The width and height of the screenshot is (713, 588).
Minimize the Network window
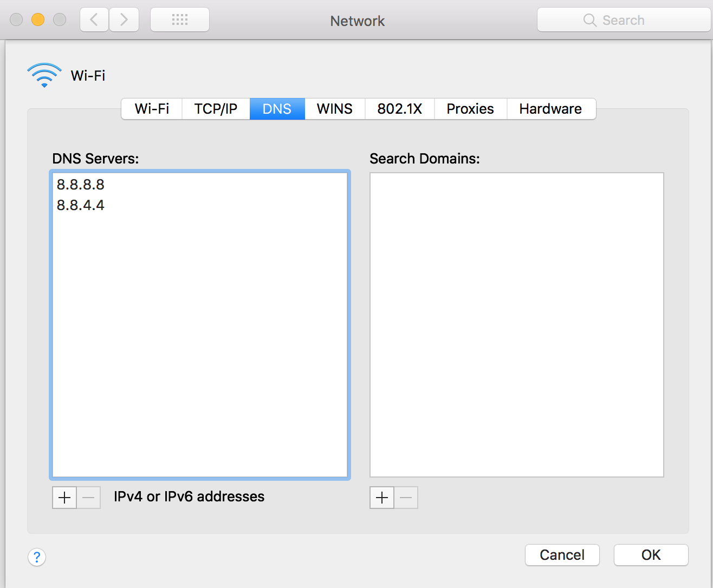click(x=38, y=20)
